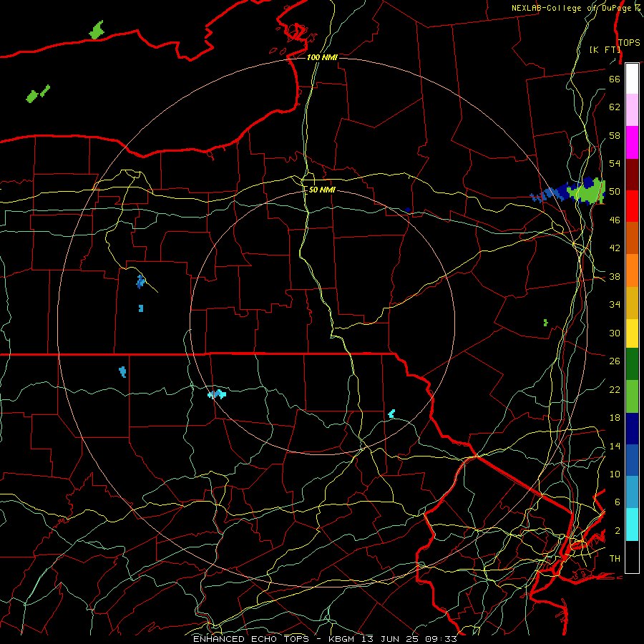Click the 50 NMI range ring label
The width and height of the screenshot is (644, 644).
[x=322, y=190]
